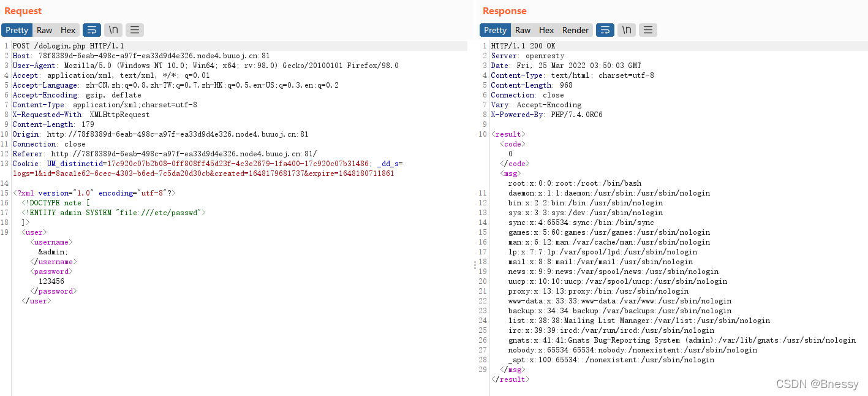
Task: Click the www-data:x:33:33 passwd entry
Action: 620,301
